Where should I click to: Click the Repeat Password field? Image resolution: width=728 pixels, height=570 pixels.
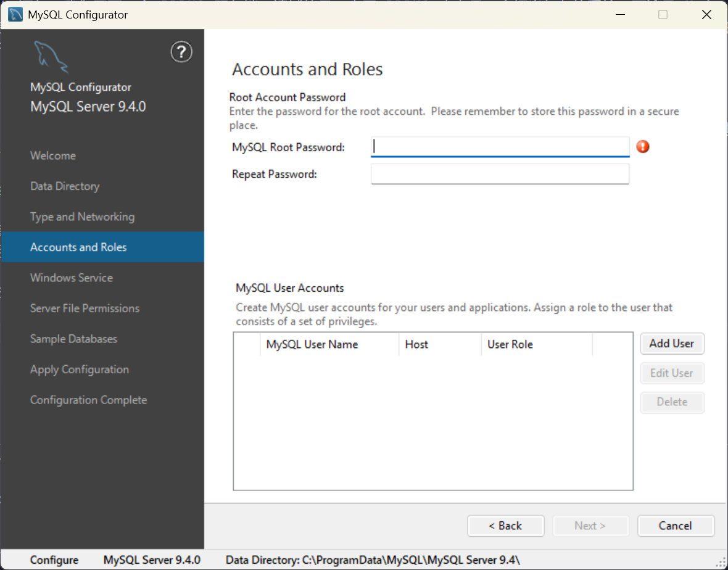pos(500,174)
